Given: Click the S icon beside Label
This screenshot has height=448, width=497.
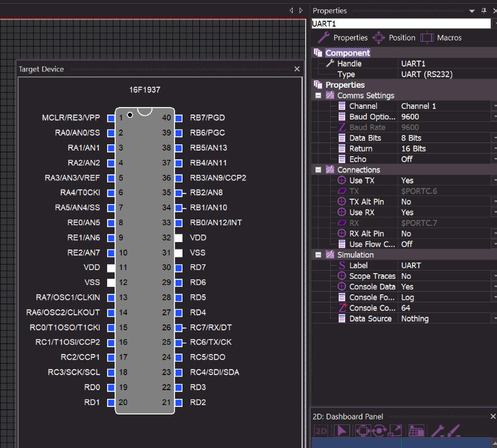Looking at the screenshot, I should pyautogui.click(x=342, y=265).
